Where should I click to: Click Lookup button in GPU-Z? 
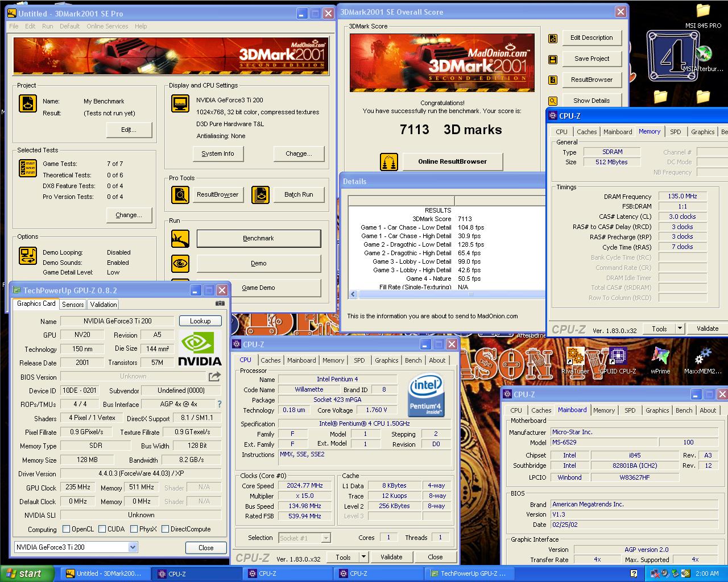coord(200,321)
